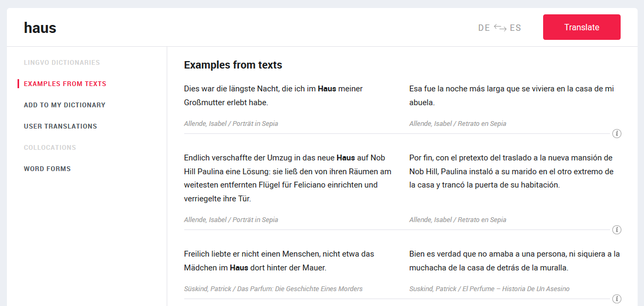Viewport: 644px width, 306px height.
Task: Select ES target language
Action: pyautogui.click(x=516, y=28)
